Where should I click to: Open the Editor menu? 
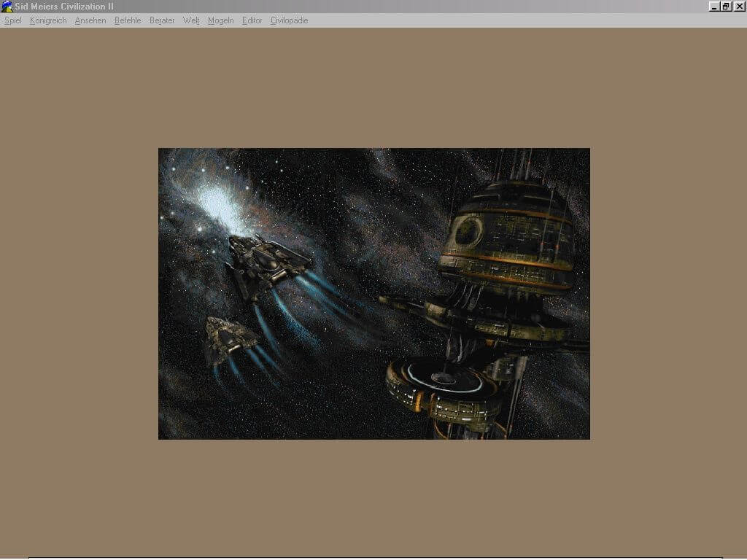pos(252,20)
